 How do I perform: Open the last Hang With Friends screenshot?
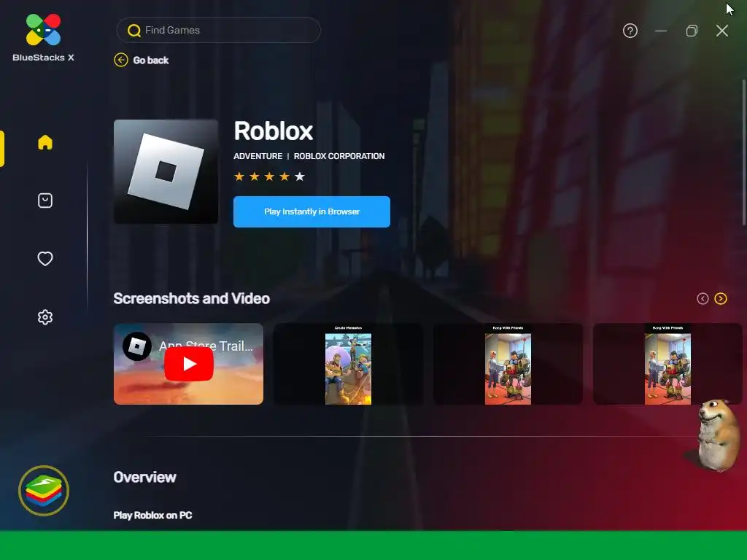point(667,365)
